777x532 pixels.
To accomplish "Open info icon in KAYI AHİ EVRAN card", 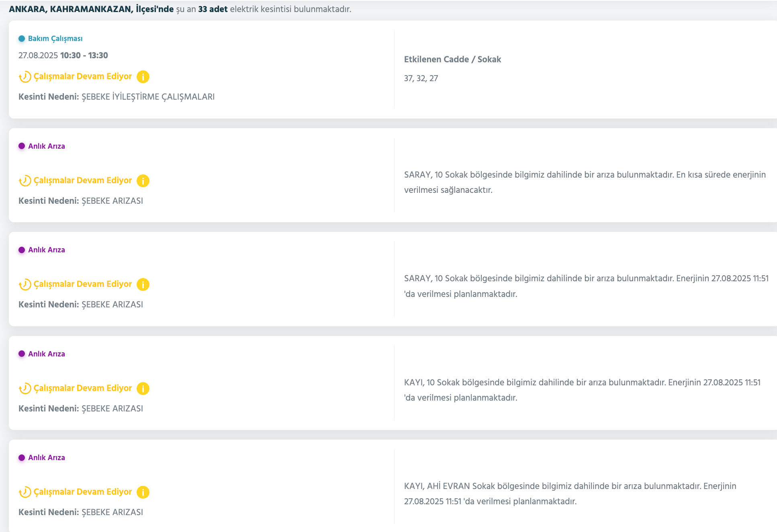I will pos(143,492).
